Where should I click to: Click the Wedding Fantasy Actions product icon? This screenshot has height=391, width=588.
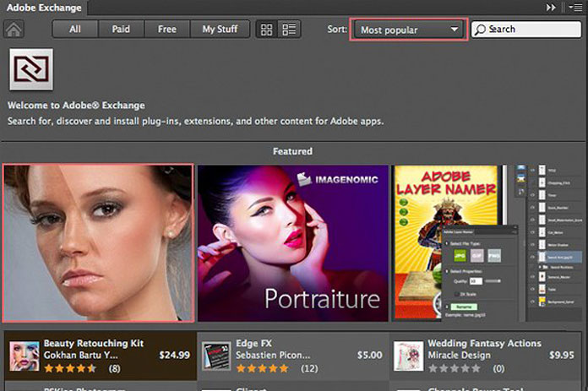click(x=408, y=356)
